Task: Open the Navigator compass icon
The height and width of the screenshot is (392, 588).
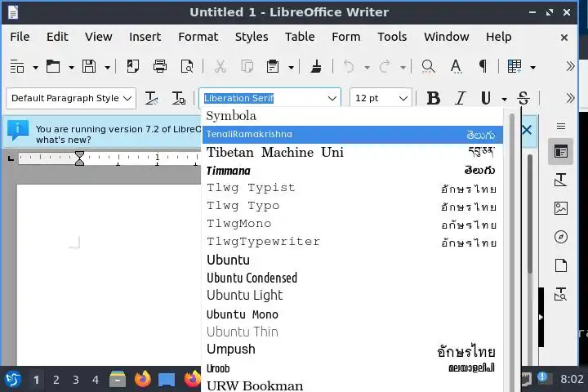Action: [x=560, y=237]
